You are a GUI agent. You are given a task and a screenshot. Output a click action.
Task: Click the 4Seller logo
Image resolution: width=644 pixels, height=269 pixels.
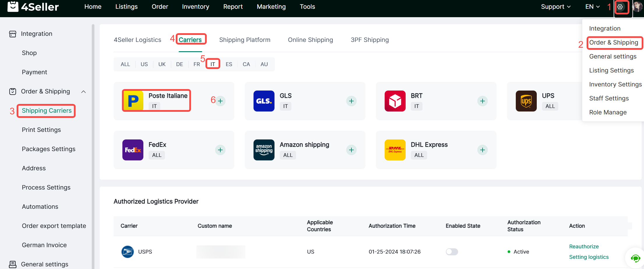tap(33, 7)
